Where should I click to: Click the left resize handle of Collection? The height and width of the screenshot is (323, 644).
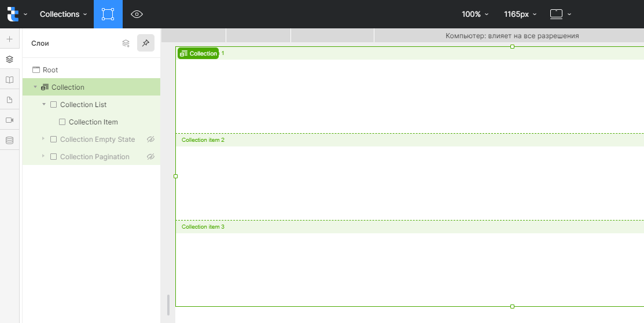point(176,177)
